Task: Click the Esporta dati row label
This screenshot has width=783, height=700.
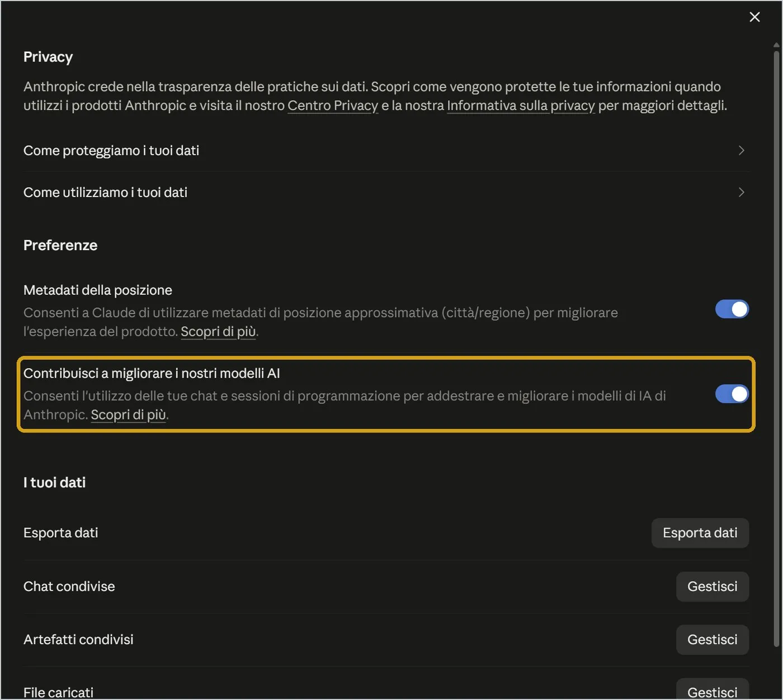Action: point(60,533)
